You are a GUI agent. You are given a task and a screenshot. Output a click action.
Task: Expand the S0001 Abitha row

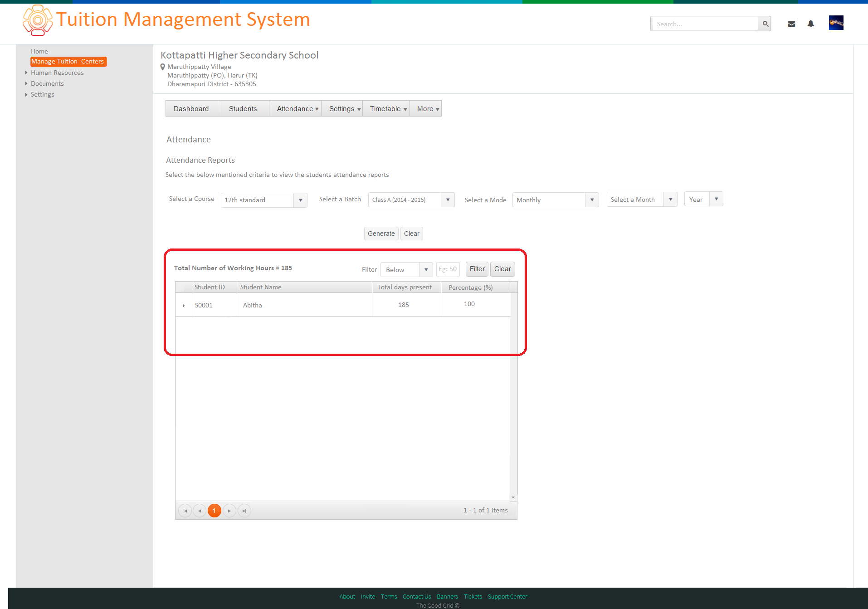point(184,306)
